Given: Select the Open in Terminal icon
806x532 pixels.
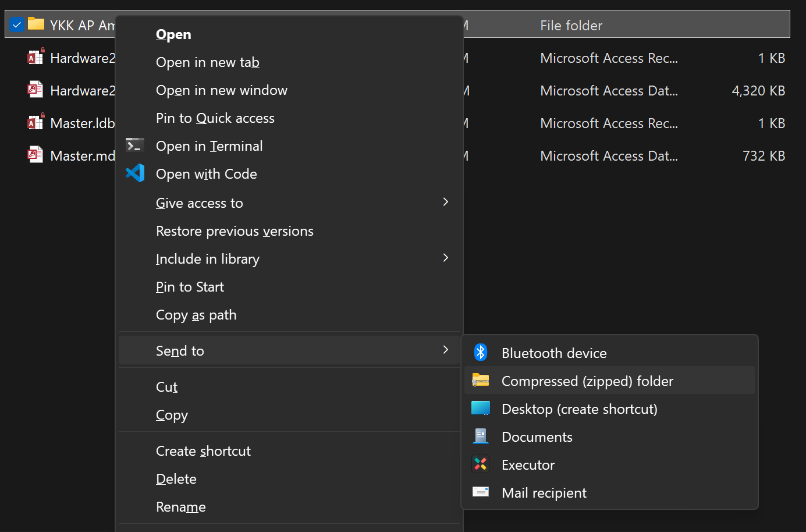Looking at the screenshot, I should pyautogui.click(x=135, y=145).
